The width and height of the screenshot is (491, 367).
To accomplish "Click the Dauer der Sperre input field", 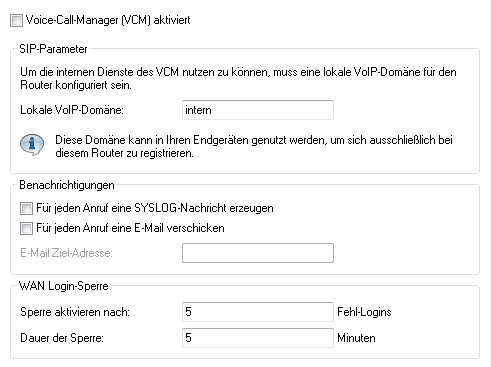I will point(258,338).
